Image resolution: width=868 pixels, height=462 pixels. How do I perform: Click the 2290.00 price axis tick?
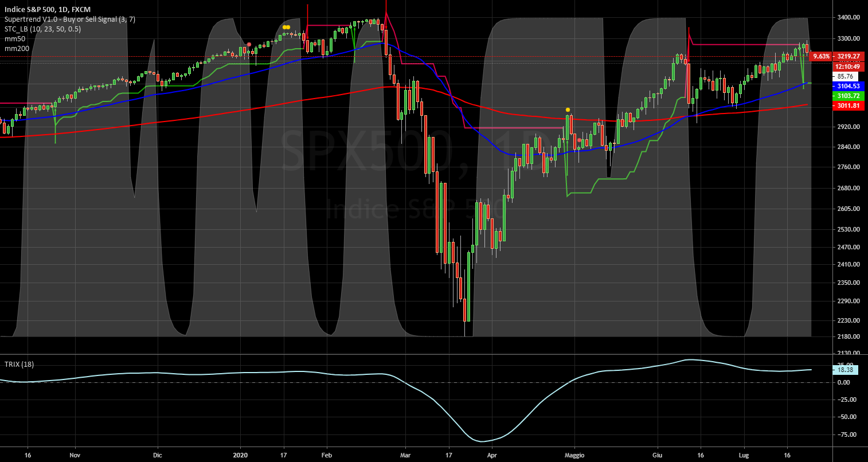pyautogui.click(x=848, y=300)
